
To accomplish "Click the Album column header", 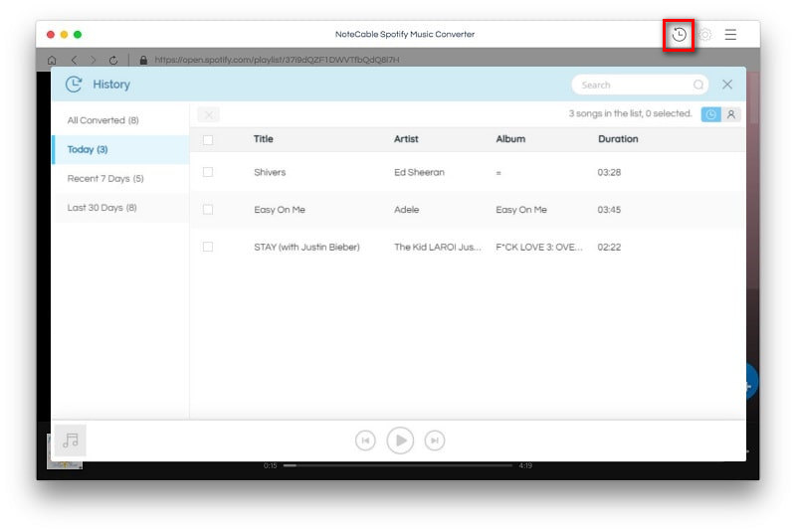I will (x=510, y=139).
